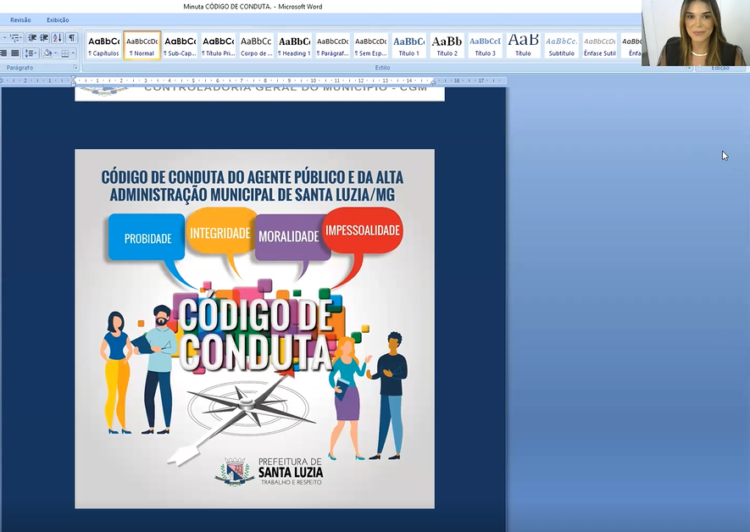Select the Normal style in gallery
The width and height of the screenshot is (750, 532).
pos(142,46)
